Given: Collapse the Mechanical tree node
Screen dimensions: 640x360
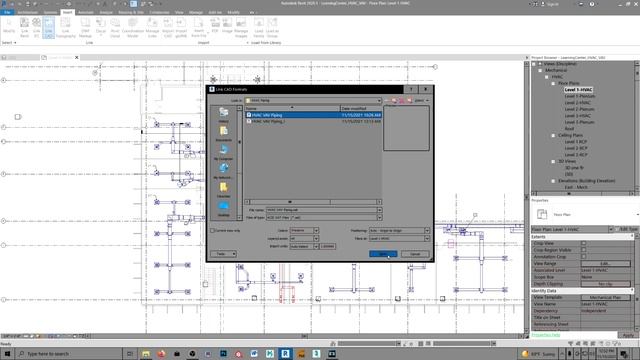Looking at the screenshot, I should click(x=540, y=70).
